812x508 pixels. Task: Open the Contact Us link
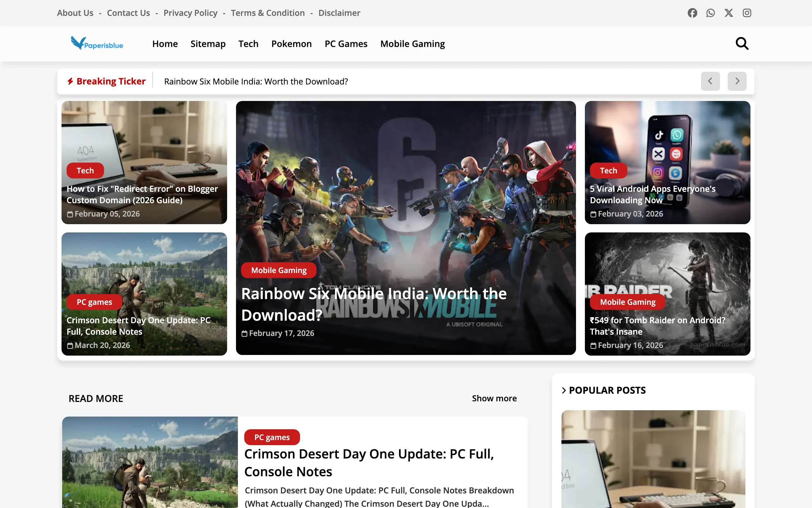point(128,13)
